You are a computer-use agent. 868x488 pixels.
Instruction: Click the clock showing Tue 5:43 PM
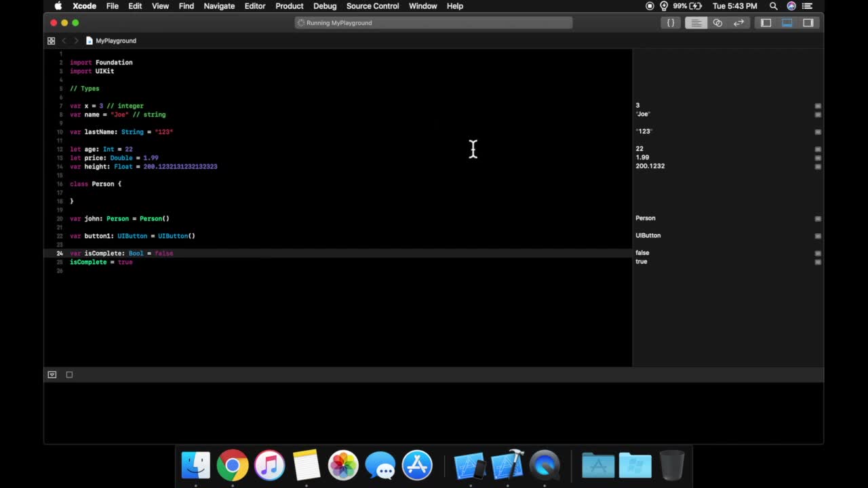734,6
